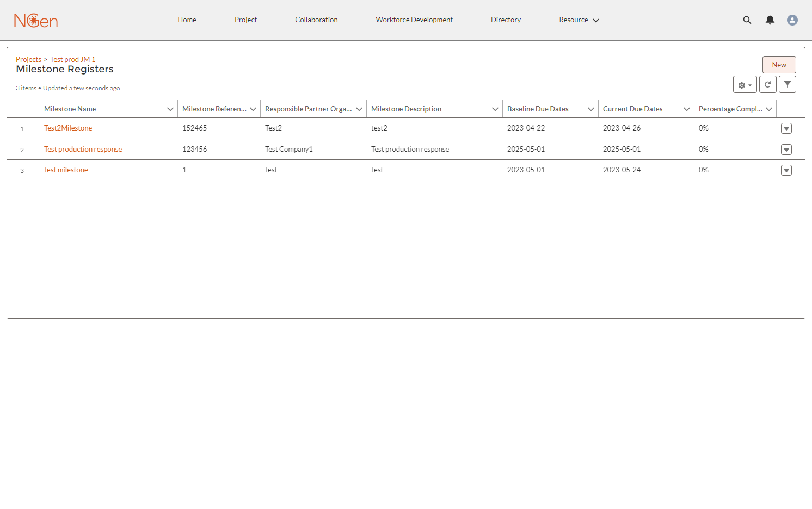Sort by Milestone Name header
The image size is (812, 509).
(x=70, y=109)
